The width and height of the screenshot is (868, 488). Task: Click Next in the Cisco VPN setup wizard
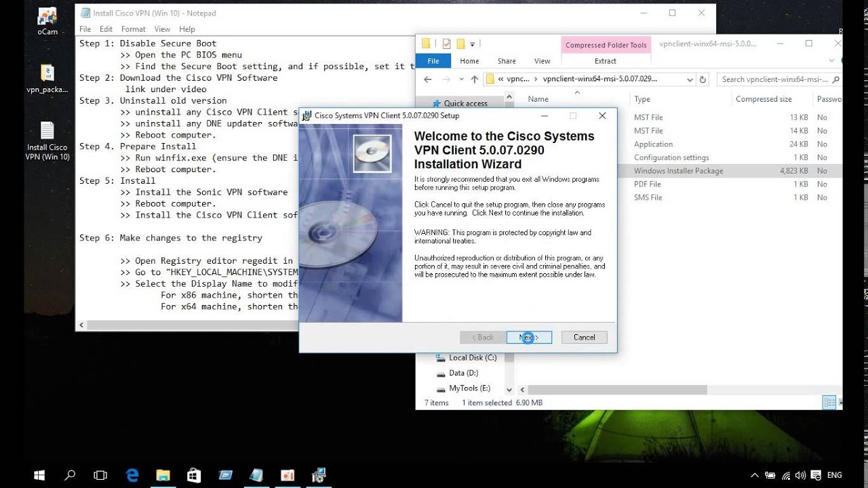[529, 337]
